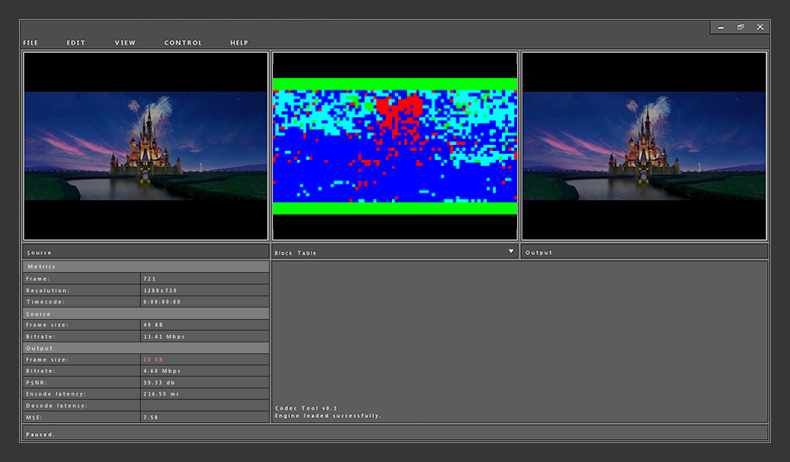The height and width of the screenshot is (462, 790).
Task: Click the 'Paused.' status bar text
Action: (40, 434)
